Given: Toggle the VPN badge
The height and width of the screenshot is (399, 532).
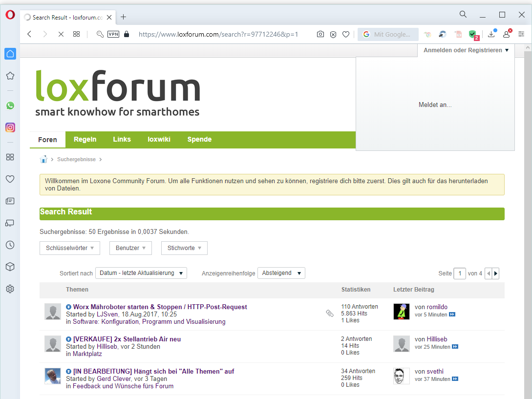Looking at the screenshot, I should tap(113, 34).
